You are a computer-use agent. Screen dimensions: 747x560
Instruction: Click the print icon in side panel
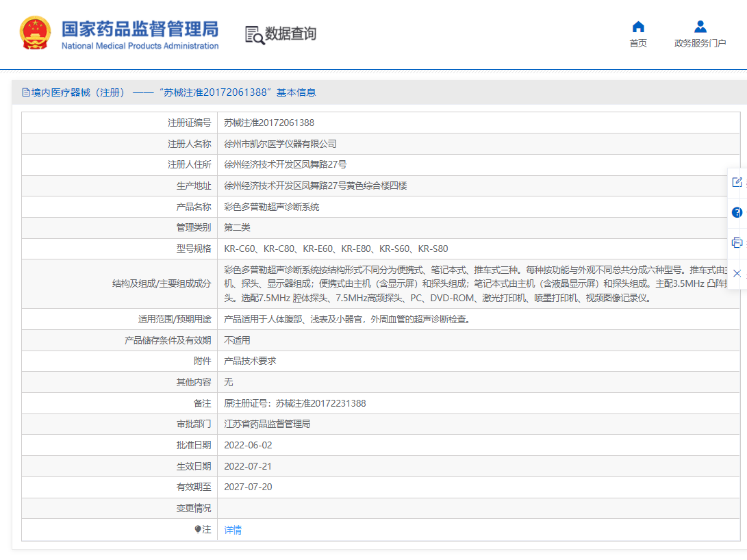pyautogui.click(x=737, y=242)
